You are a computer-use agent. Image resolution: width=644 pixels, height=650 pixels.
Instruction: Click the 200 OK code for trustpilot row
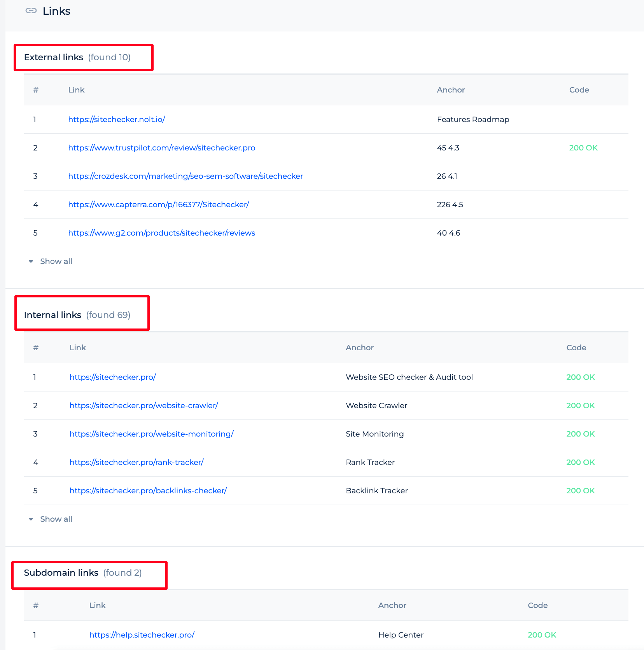(x=583, y=148)
